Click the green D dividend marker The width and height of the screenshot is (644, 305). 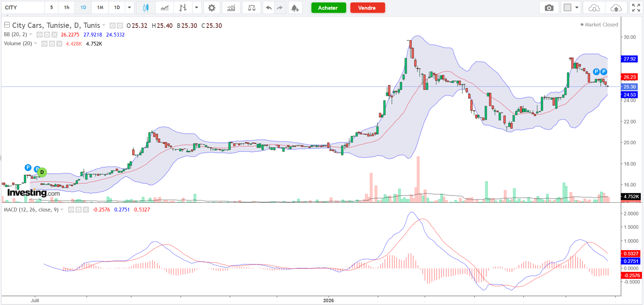click(x=42, y=172)
